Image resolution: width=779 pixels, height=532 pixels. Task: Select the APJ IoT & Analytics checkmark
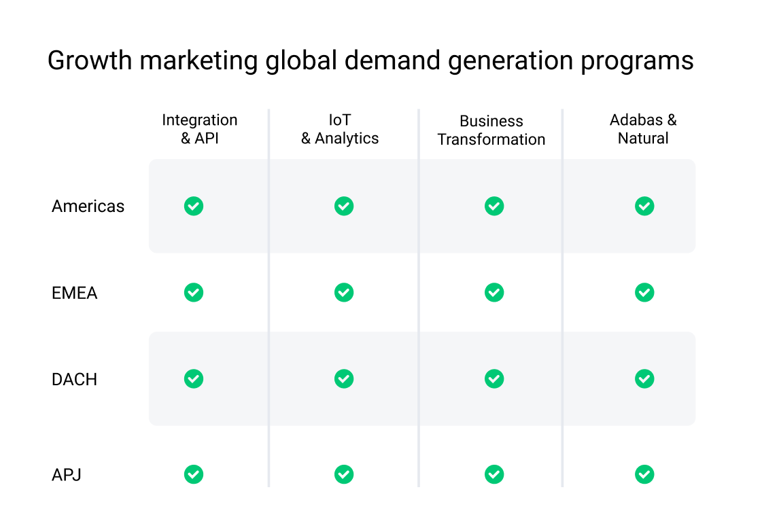344,474
